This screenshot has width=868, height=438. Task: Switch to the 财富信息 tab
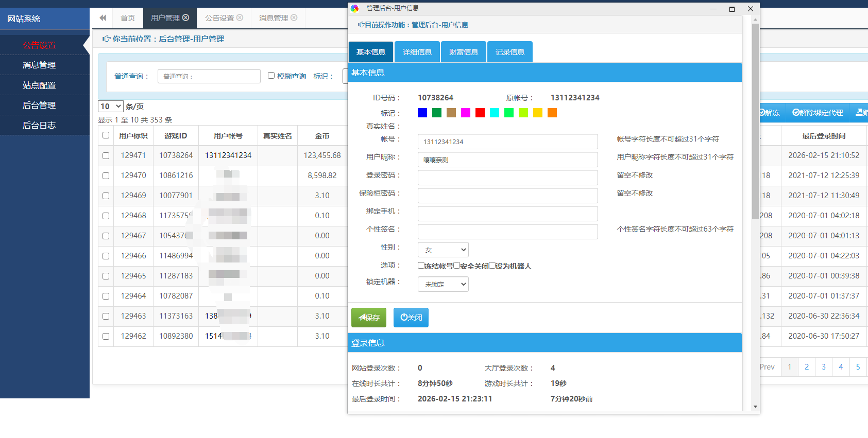coord(464,52)
